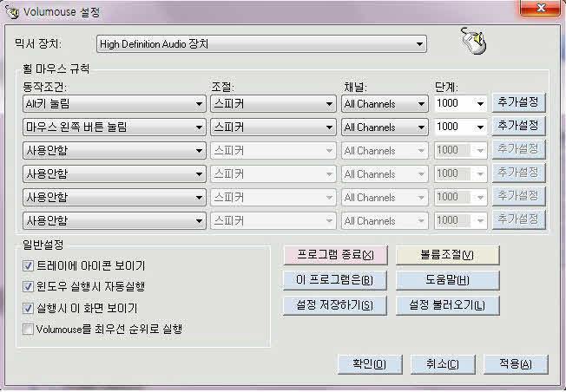Open the third row 사용안함 condition dropdown
Viewport: 566px width, 392px height.
coord(115,150)
